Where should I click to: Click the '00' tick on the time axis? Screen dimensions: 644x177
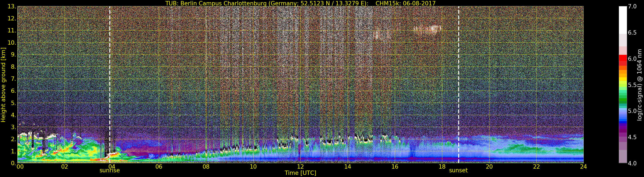point(20,166)
